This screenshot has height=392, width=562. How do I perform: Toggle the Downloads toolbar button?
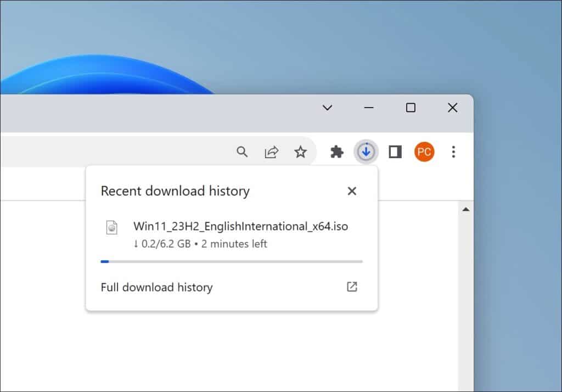click(x=366, y=152)
